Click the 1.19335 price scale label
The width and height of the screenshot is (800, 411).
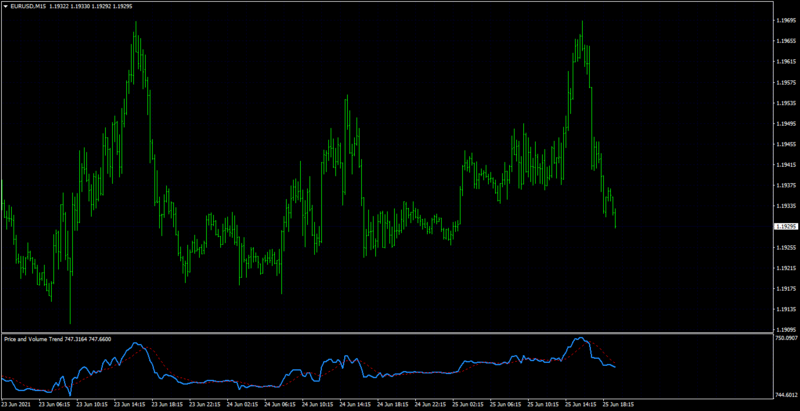(x=786, y=206)
